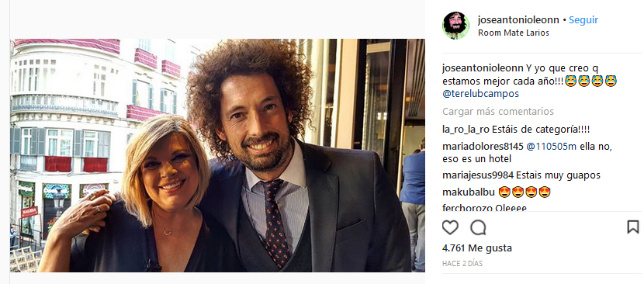
Task: Open mariajesus9984 commenter profile
Action: click(478, 175)
